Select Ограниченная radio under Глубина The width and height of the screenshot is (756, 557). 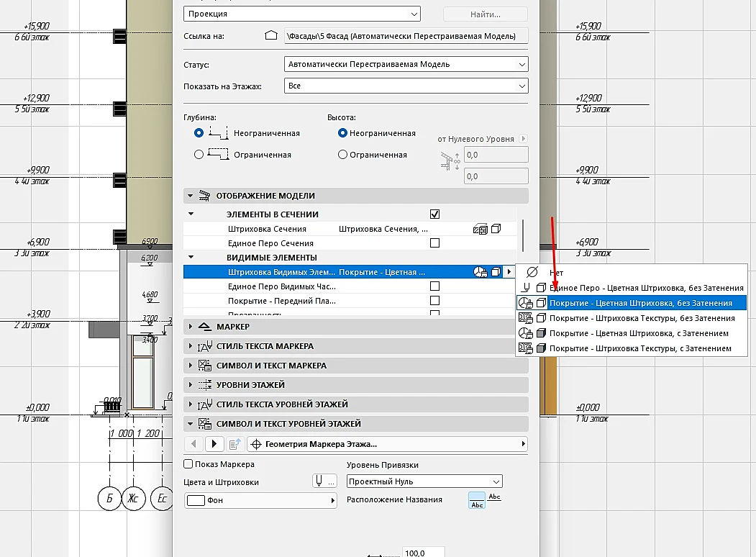[199, 154]
